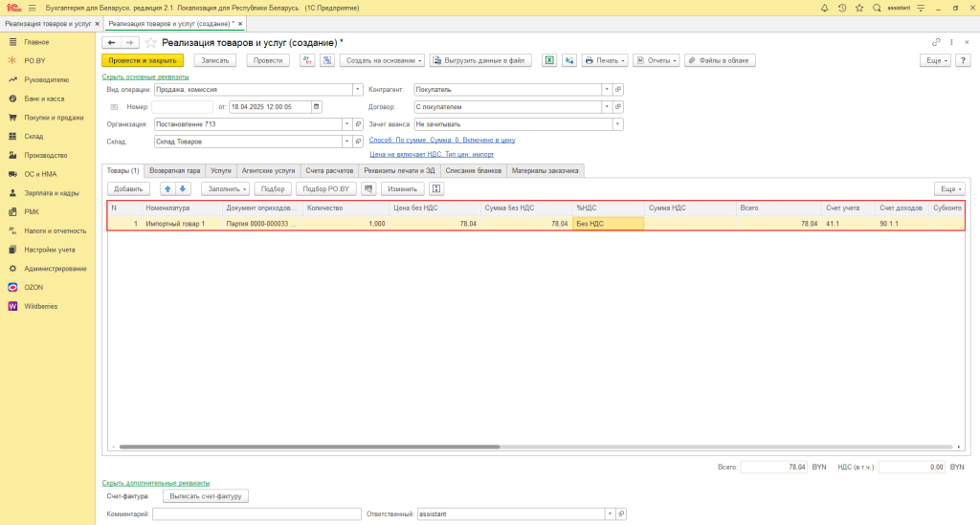Click the small icon left of Номер

click(x=114, y=107)
